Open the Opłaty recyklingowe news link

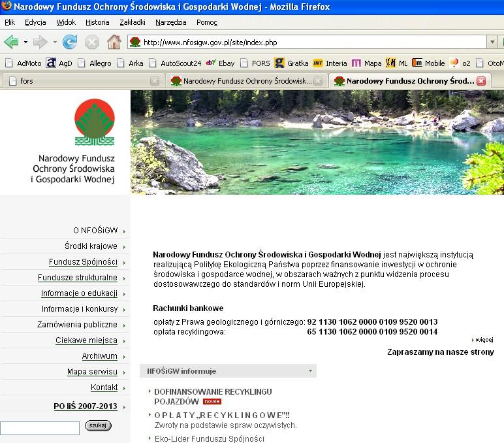tap(222, 416)
